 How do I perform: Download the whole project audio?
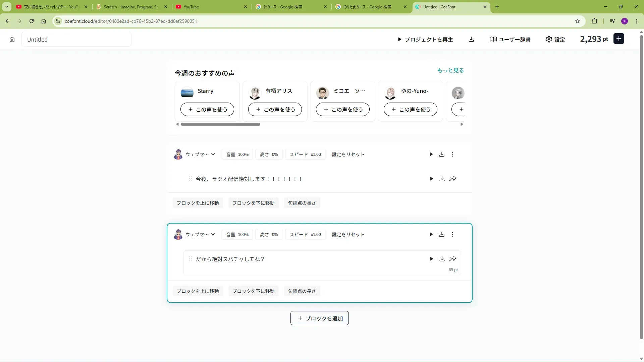coord(471,40)
